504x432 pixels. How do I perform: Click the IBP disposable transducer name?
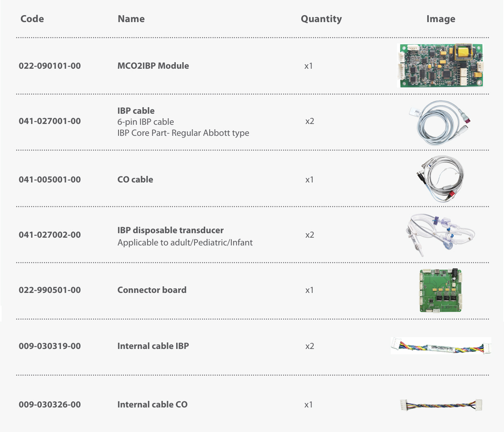pos(170,230)
